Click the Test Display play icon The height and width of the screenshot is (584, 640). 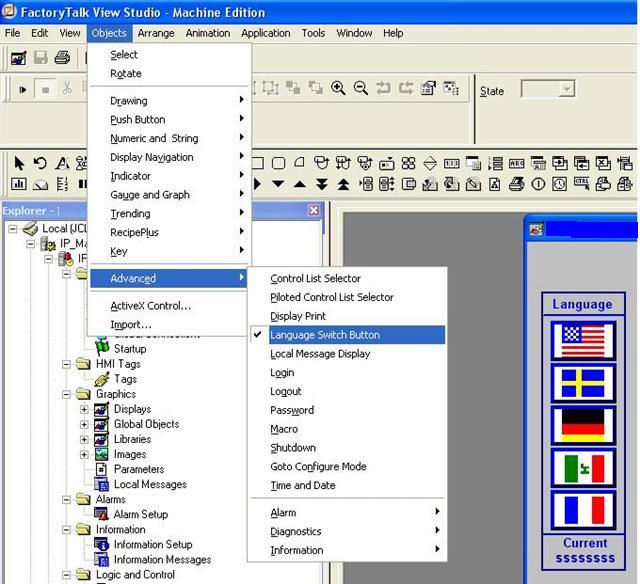point(23,89)
